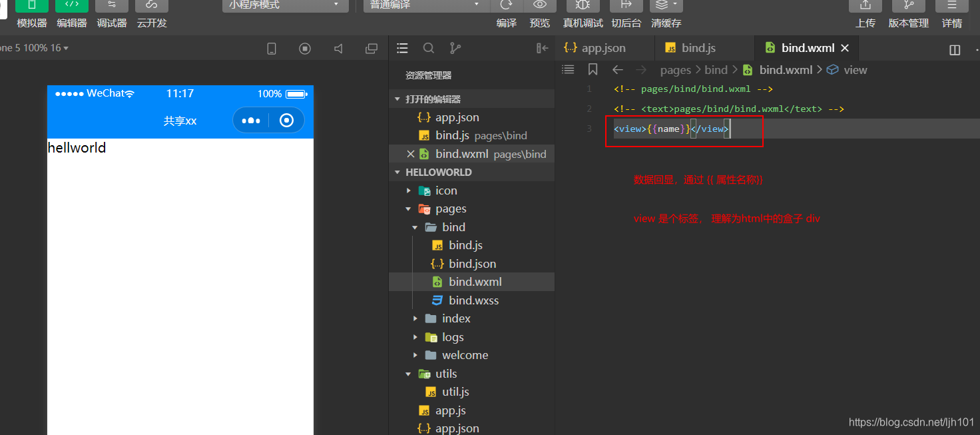Open bind.js in the file tree
This screenshot has width=980, height=435.
(471, 245)
